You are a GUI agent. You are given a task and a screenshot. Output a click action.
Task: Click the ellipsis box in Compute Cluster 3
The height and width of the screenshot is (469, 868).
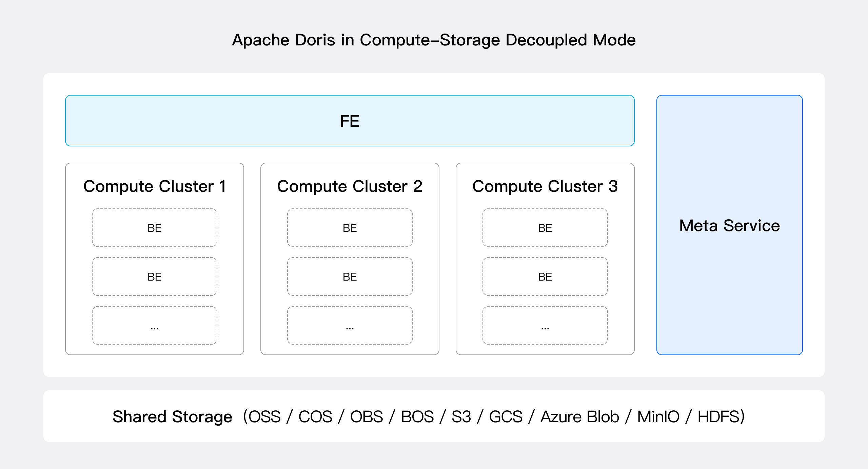[545, 325]
